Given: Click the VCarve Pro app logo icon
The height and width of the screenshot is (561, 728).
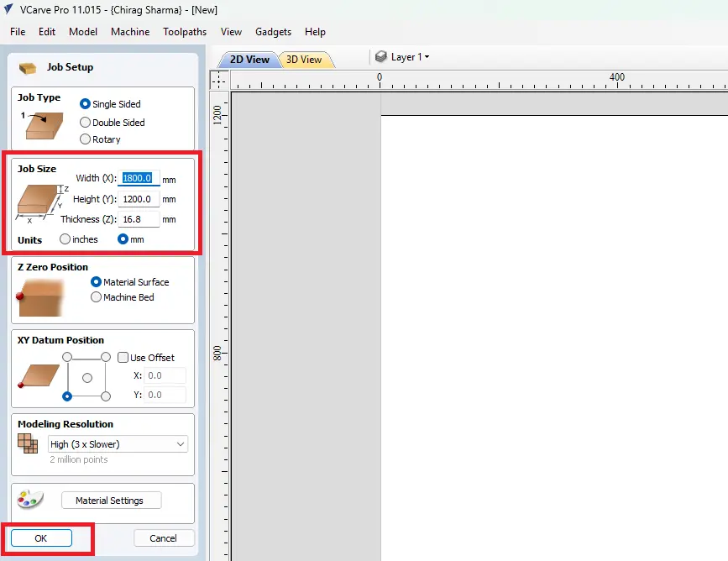Looking at the screenshot, I should [x=8, y=9].
